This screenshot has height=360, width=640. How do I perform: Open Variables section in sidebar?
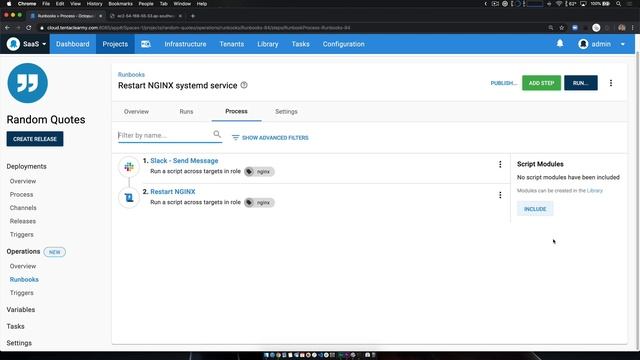pos(21,310)
